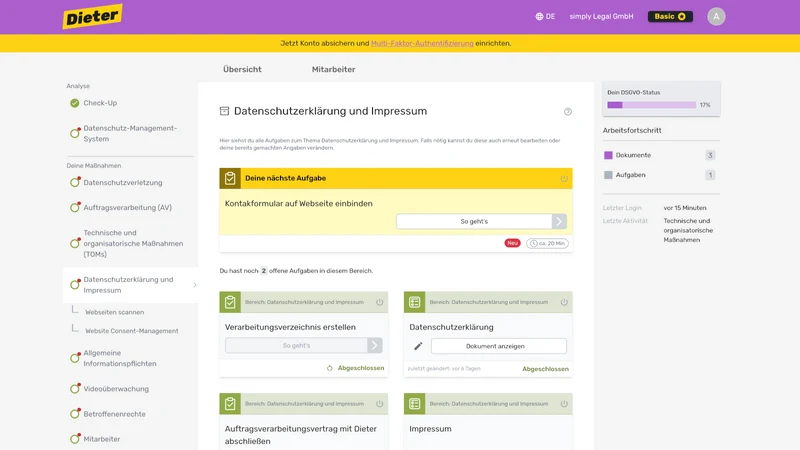Toggle power icon on Verarbeitungsverzeichnis card
800x450 pixels.
(380, 302)
